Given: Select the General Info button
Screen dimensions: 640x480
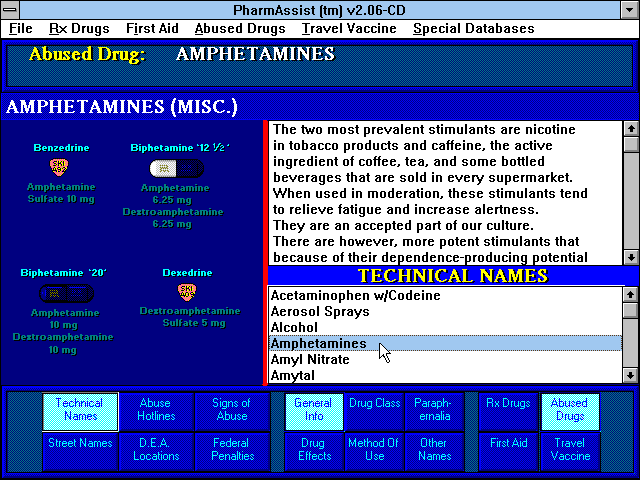Looking at the screenshot, I should coord(314,411).
